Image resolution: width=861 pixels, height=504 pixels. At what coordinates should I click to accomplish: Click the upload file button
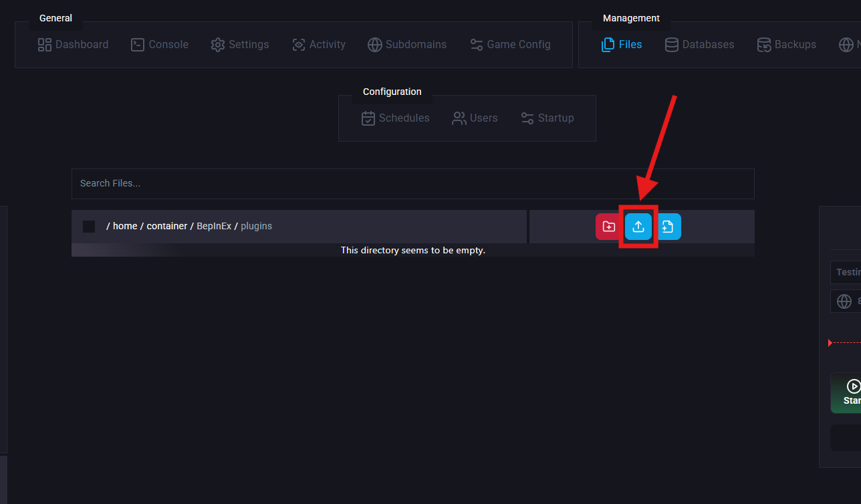(638, 227)
